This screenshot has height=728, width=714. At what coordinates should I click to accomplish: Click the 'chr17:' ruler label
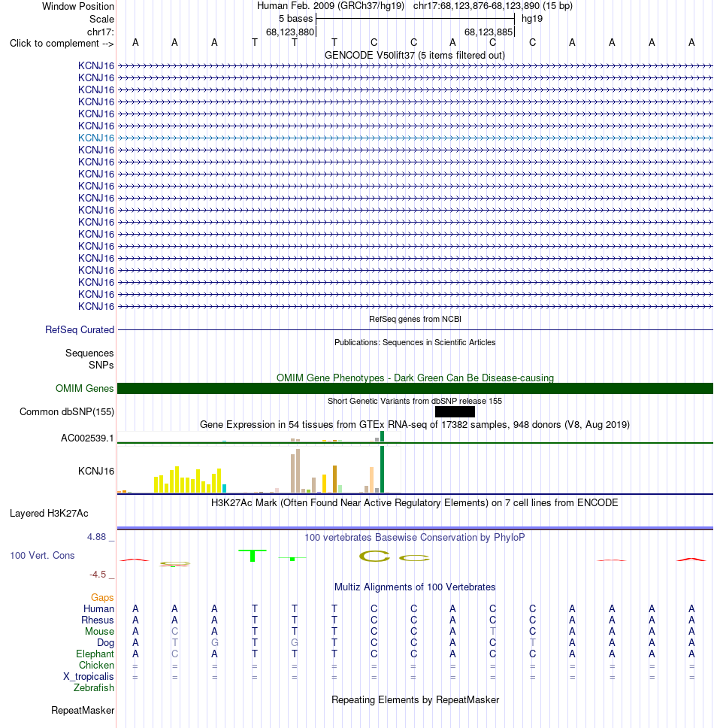[100, 32]
